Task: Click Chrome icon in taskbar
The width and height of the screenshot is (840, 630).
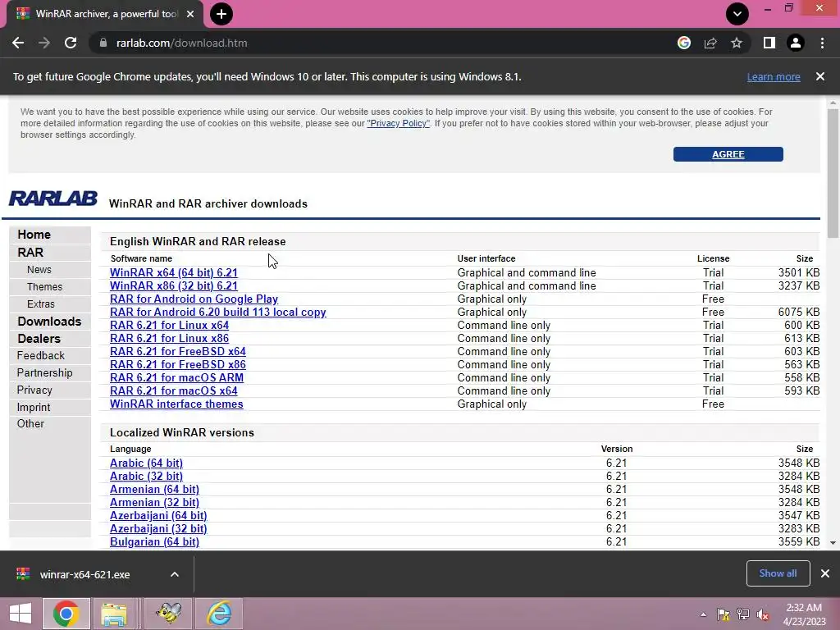Action: pyautogui.click(x=66, y=614)
